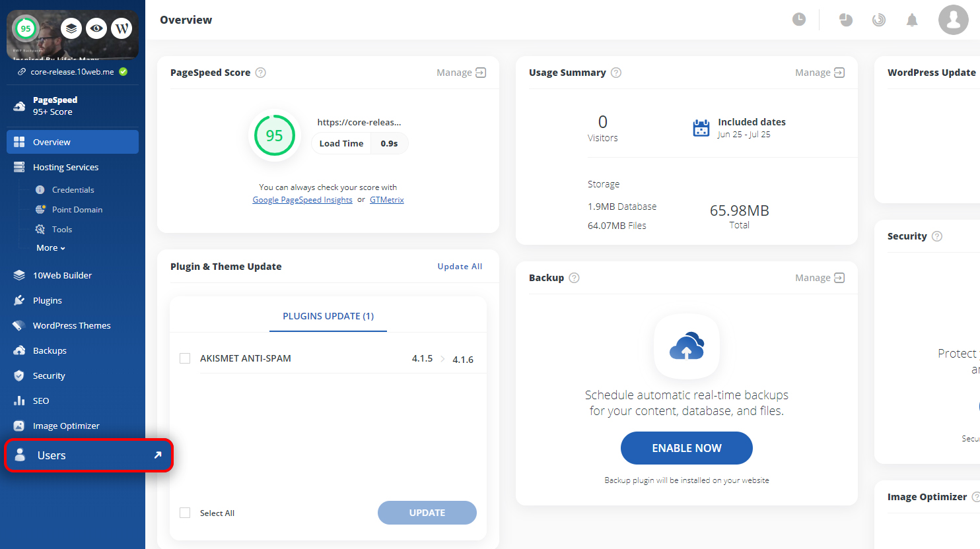The image size is (980, 549).
Task: Open Credentials under Hosting Services
Action: click(73, 189)
